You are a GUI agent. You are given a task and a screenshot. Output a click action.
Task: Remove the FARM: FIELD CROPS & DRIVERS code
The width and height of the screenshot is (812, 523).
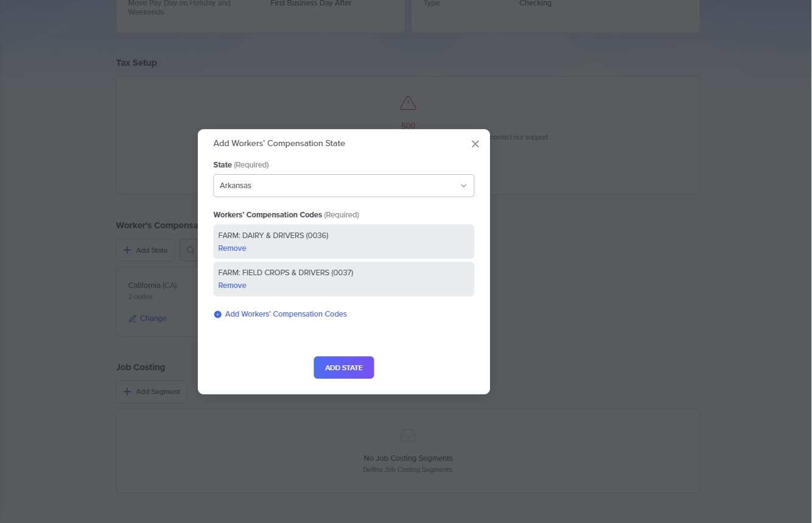click(232, 286)
